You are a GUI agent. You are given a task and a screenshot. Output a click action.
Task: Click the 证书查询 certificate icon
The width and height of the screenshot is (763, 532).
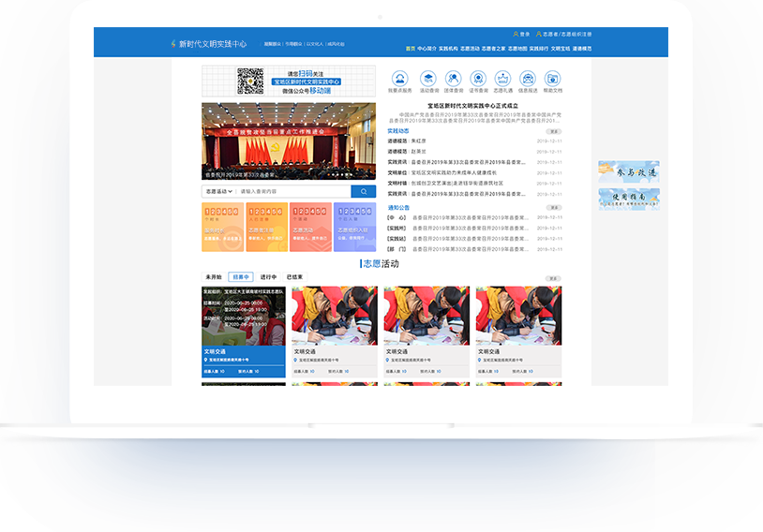click(478, 81)
